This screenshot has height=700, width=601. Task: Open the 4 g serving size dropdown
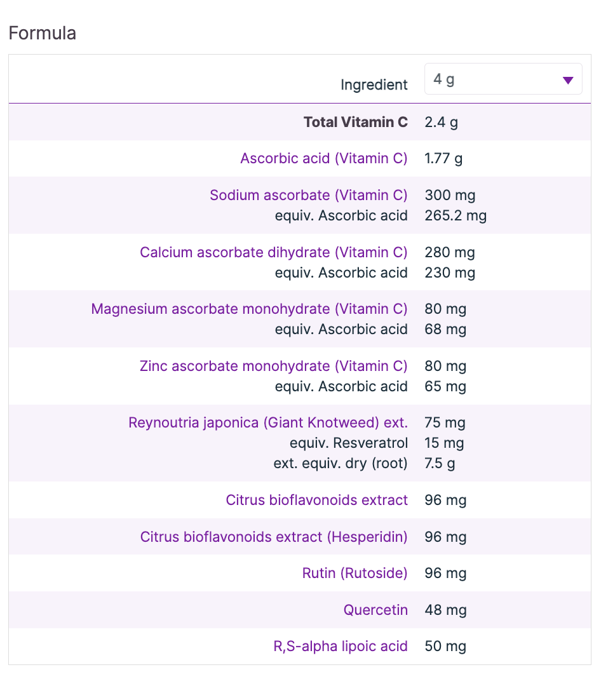click(x=503, y=79)
